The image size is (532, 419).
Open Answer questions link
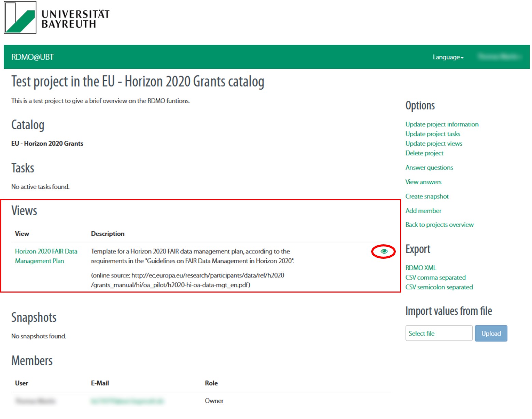click(429, 167)
